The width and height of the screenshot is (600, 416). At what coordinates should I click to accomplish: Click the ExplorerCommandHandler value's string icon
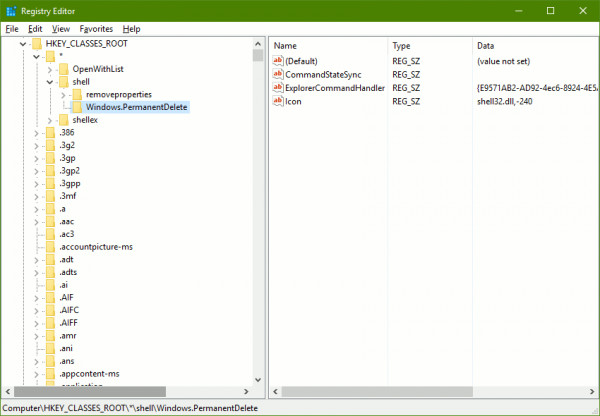(x=278, y=88)
